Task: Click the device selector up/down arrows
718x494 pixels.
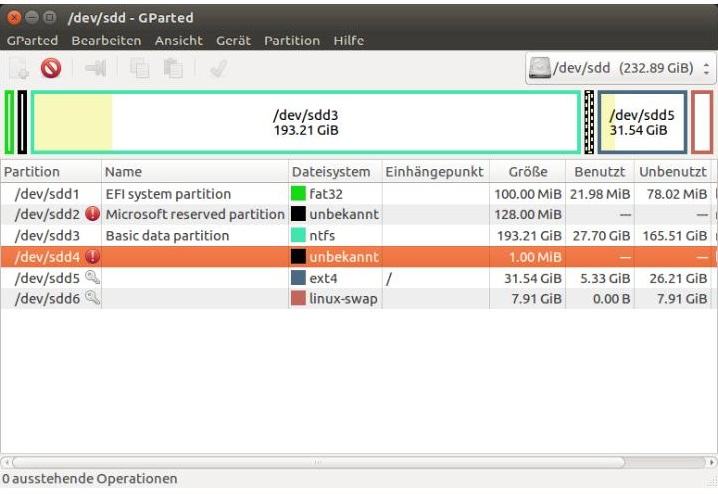Action: (707, 69)
